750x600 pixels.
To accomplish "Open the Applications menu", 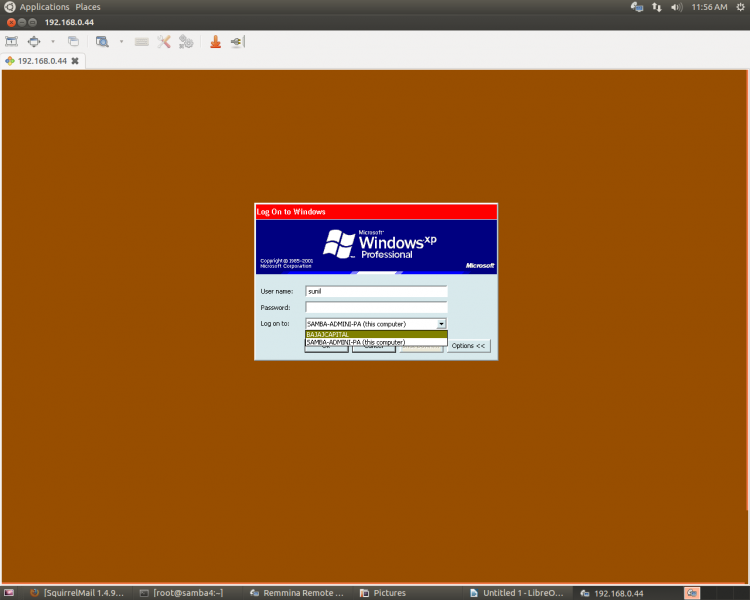I will pyautogui.click(x=44, y=7).
